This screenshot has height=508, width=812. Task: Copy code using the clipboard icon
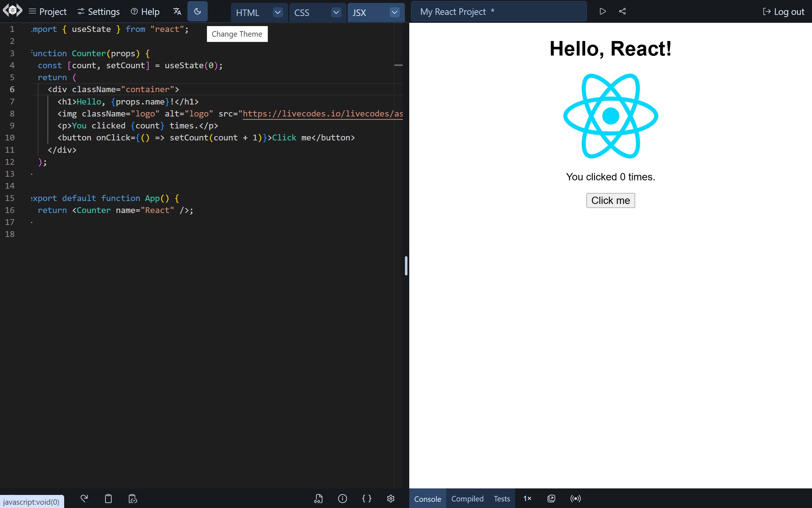pos(108,499)
